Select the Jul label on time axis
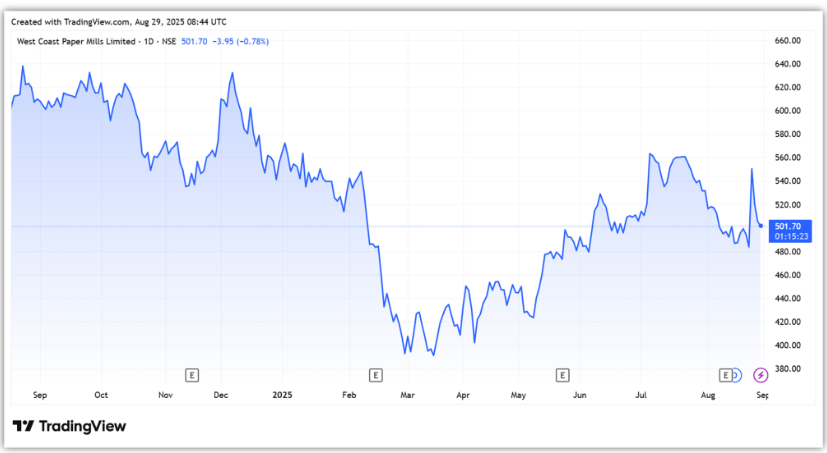The width and height of the screenshot is (827, 453). point(641,396)
